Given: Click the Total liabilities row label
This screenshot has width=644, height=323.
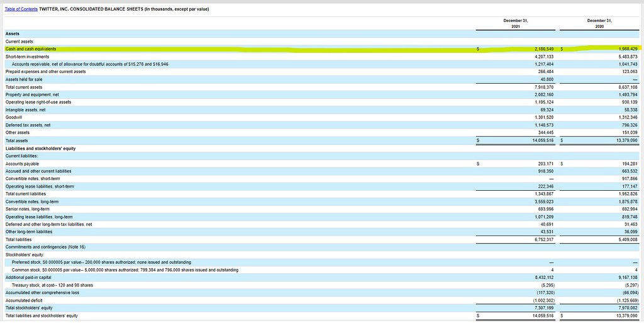Looking at the screenshot, I should pyautogui.click(x=20, y=239).
